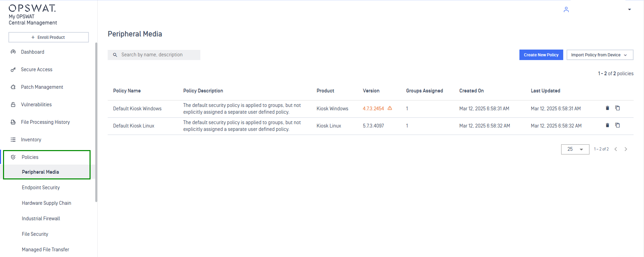Click the '1 - 2 of 2 policies' count
This screenshot has width=644, height=257.
pyautogui.click(x=616, y=74)
